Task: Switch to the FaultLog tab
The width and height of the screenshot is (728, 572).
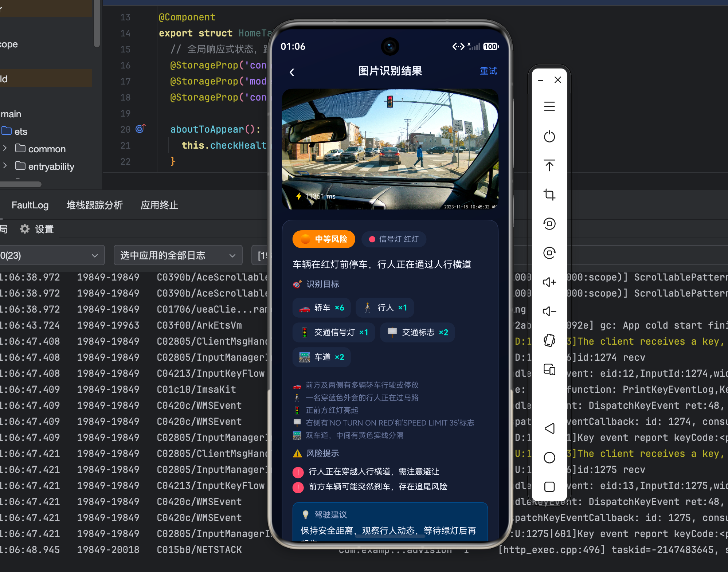Action: (x=30, y=205)
